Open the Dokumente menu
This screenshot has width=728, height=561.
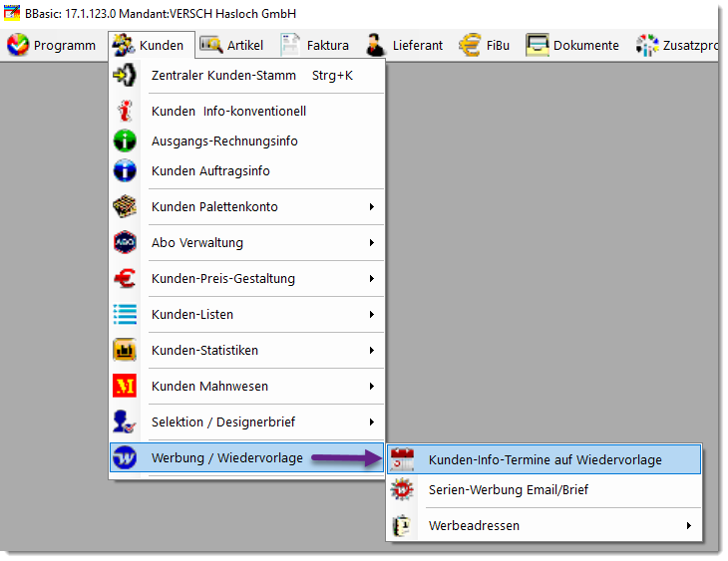point(572,45)
